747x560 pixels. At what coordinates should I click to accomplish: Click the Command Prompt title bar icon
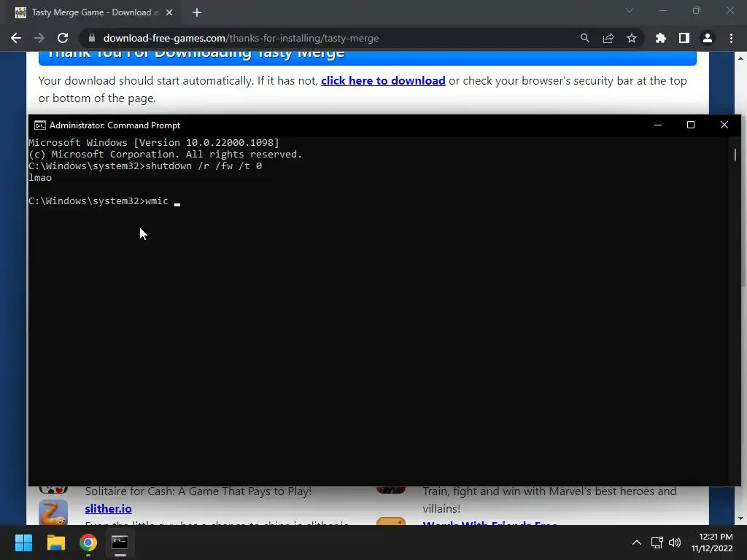tap(40, 125)
